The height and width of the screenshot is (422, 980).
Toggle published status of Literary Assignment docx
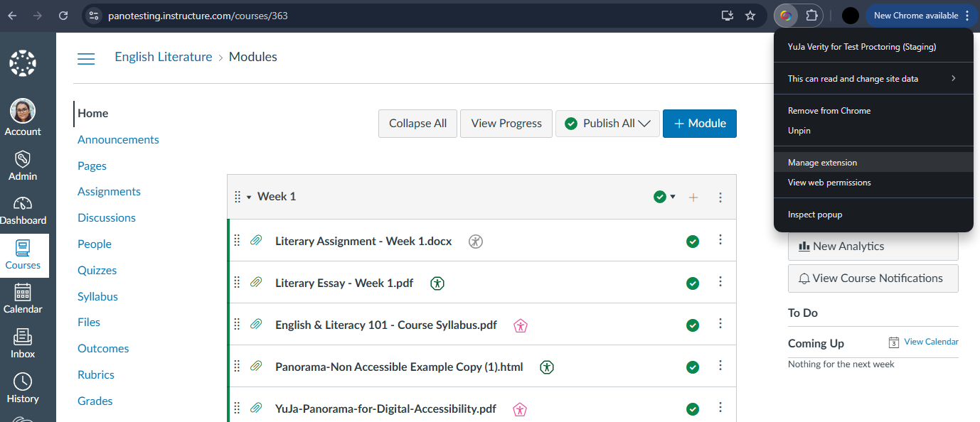(693, 242)
